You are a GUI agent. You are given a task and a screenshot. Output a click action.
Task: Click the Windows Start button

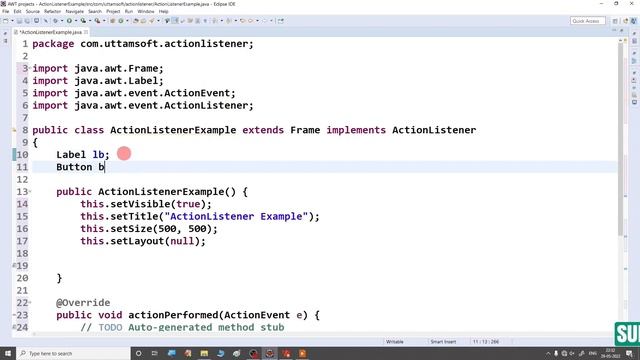pos(8,353)
